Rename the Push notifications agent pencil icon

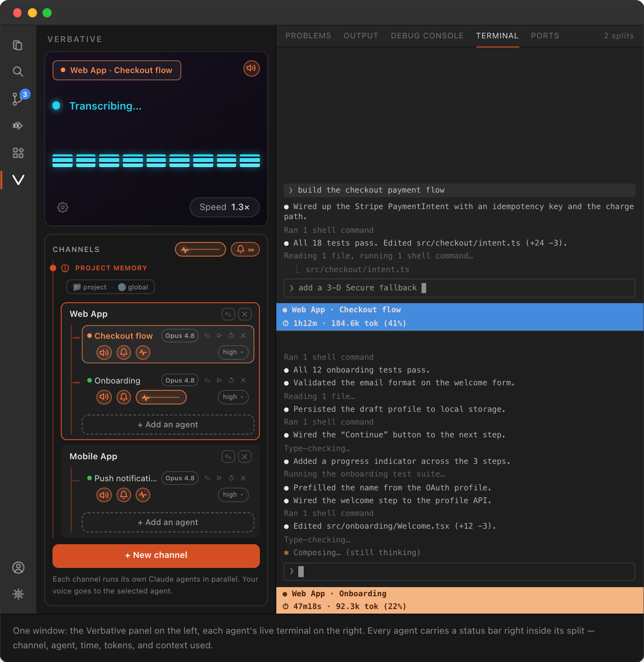coord(207,478)
